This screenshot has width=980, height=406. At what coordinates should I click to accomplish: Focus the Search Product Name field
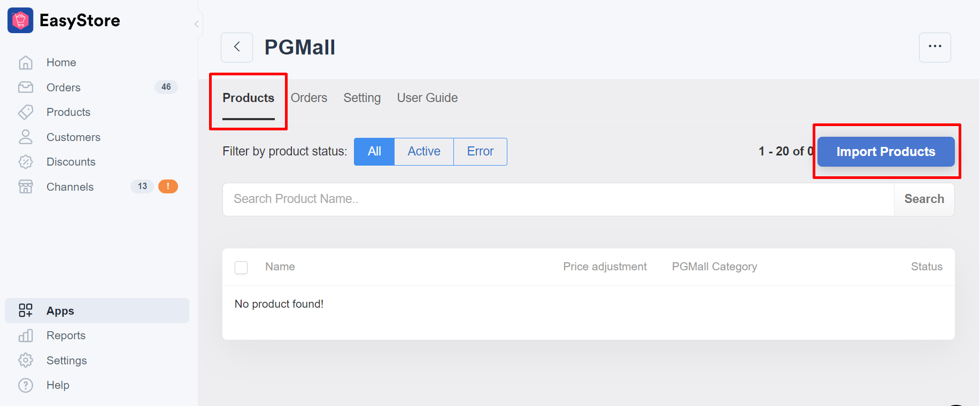click(558, 199)
